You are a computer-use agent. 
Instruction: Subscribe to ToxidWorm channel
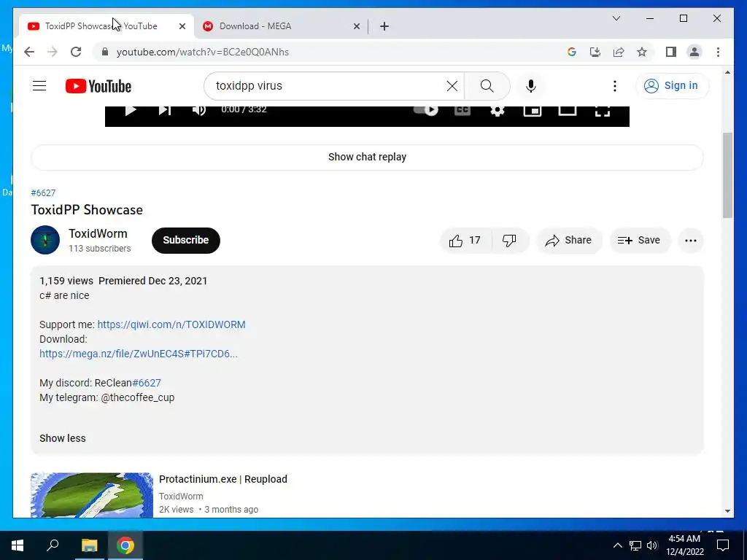186,241
